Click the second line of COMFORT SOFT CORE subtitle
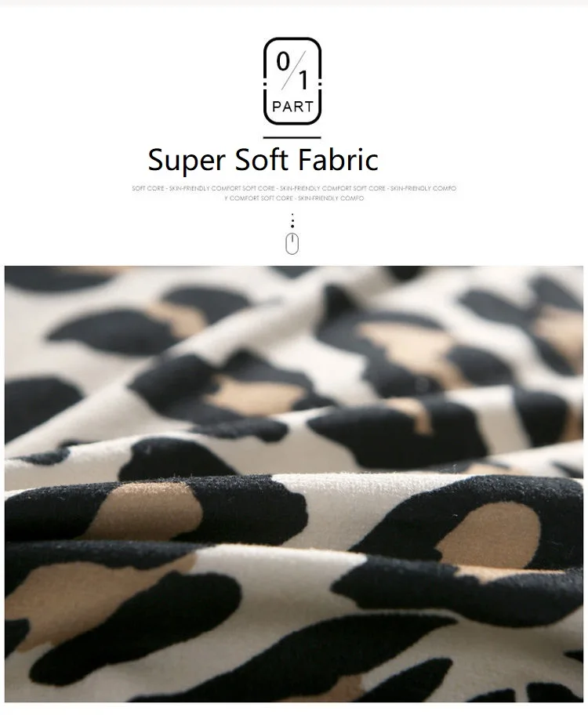This screenshot has width=588, height=722. tap(294, 198)
